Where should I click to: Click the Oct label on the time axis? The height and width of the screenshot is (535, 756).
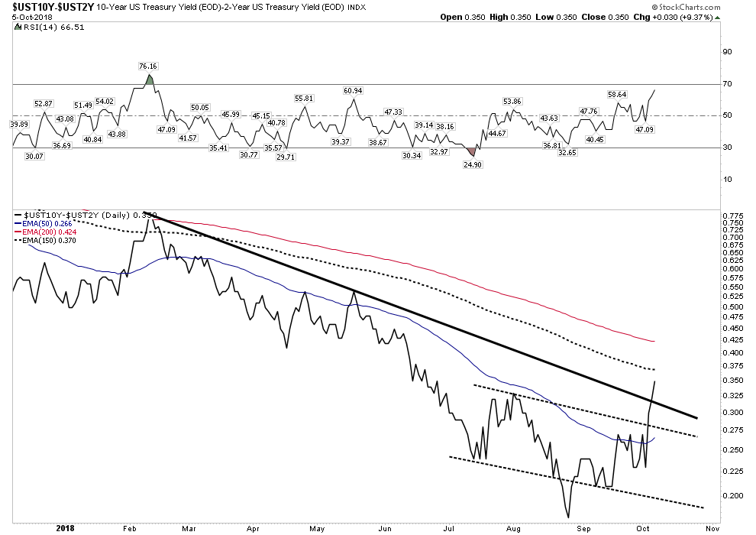coord(643,528)
